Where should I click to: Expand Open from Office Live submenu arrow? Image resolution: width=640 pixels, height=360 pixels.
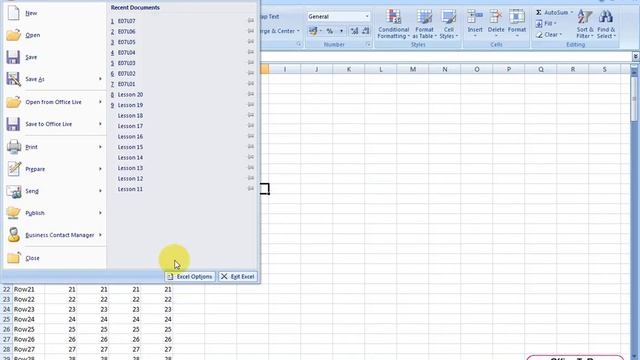pyautogui.click(x=100, y=102)
